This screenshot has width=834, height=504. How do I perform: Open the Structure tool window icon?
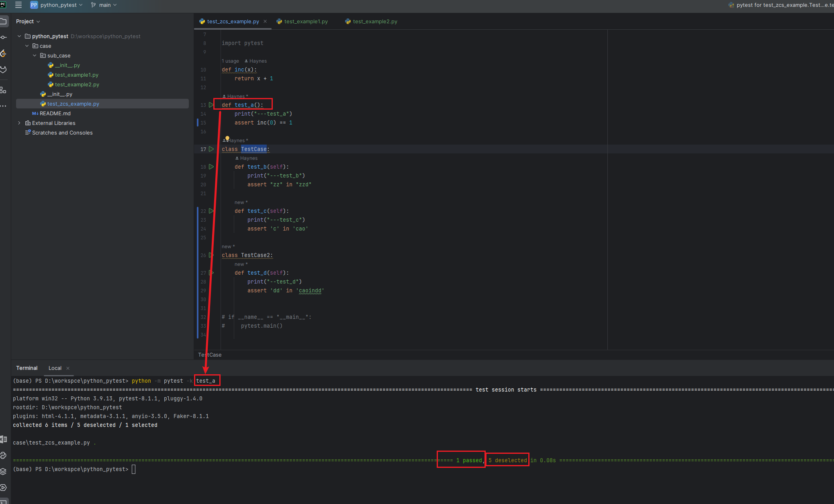click(3, 90)
